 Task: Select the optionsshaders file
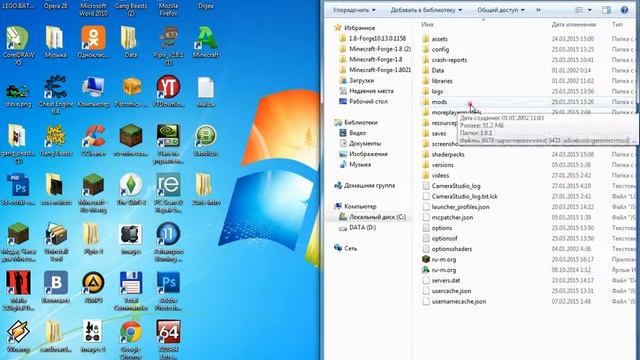[x=452, y=249]
